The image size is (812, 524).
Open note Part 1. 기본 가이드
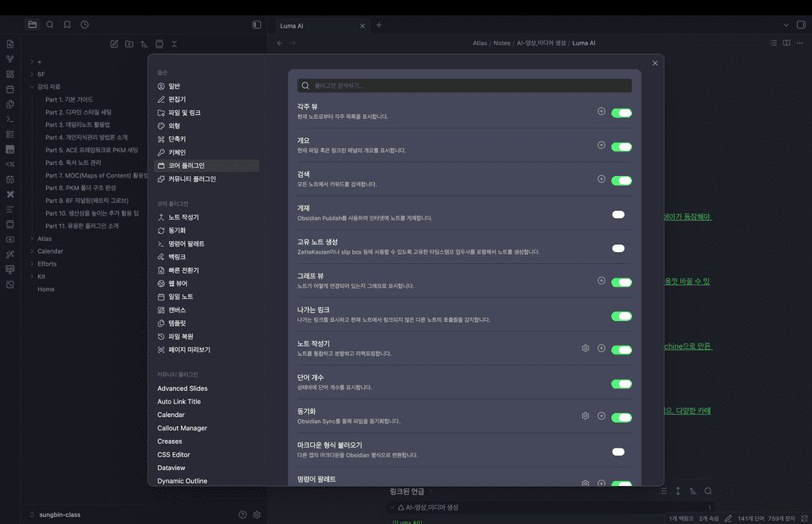click(69, 99)
